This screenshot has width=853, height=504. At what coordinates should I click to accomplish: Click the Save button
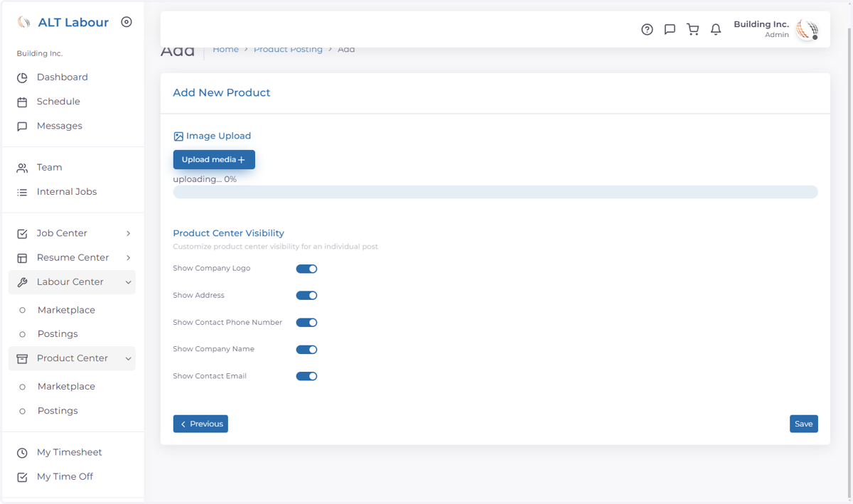(804, 424)
